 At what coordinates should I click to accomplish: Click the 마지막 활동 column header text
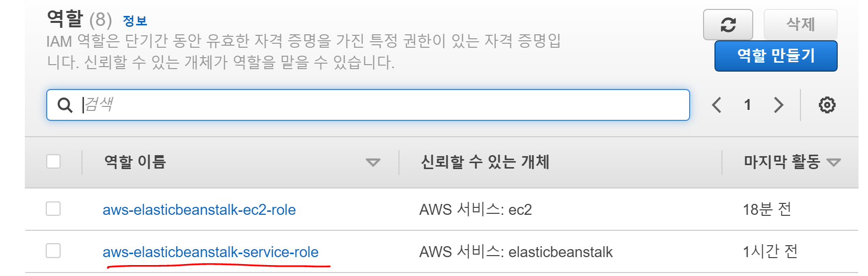click(x=782, y=162)
